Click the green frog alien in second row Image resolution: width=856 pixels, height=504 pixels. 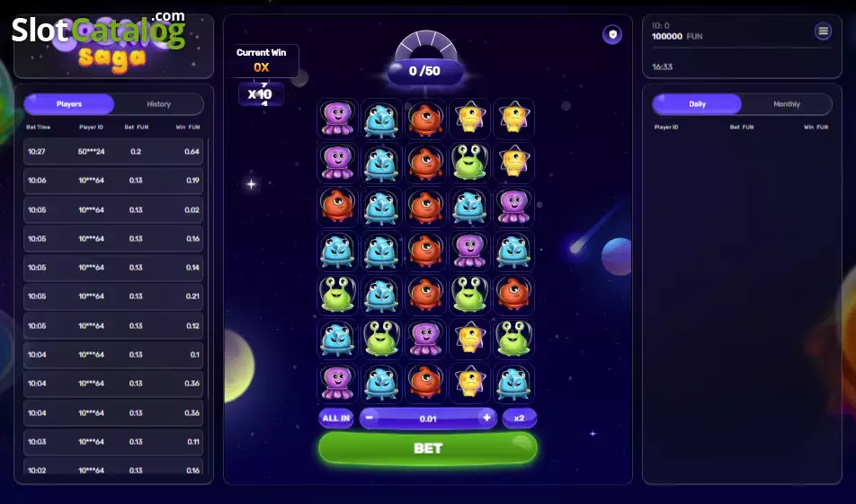pyautogui.click(x=469, y=163)
